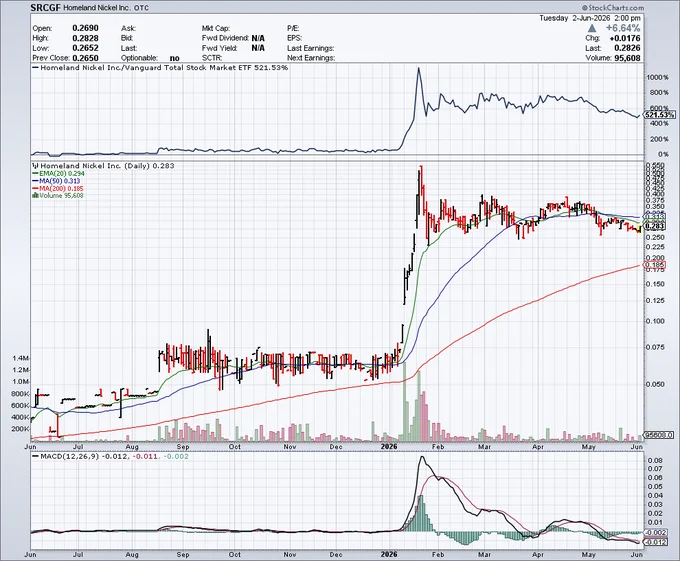Click the Prev Close value 0.2650
The width and height of the screenshot is (680, 561).
tap(85, 58)
